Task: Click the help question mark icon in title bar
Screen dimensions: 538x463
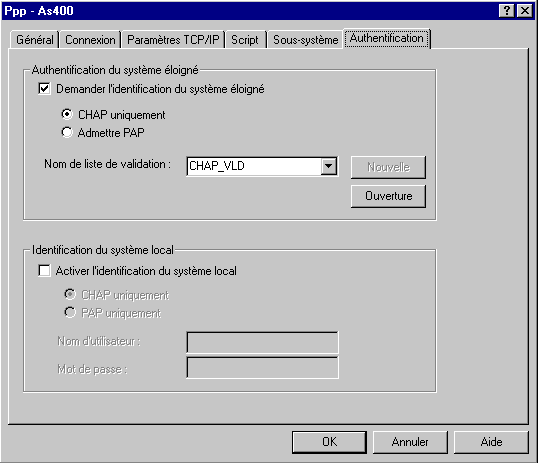Action: (507, 11)
